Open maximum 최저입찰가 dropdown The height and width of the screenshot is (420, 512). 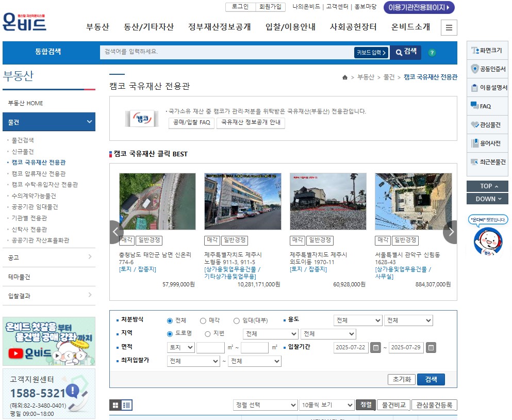(254, 361)
